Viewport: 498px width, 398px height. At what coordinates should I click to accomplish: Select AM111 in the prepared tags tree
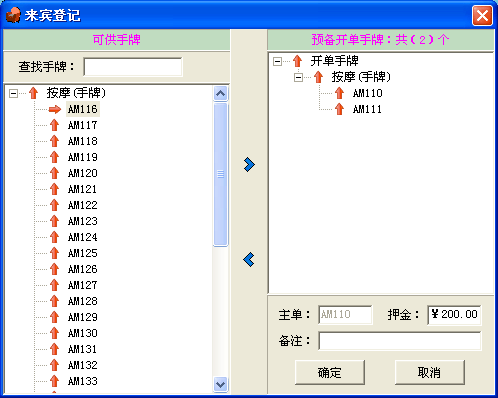[367, 109]
